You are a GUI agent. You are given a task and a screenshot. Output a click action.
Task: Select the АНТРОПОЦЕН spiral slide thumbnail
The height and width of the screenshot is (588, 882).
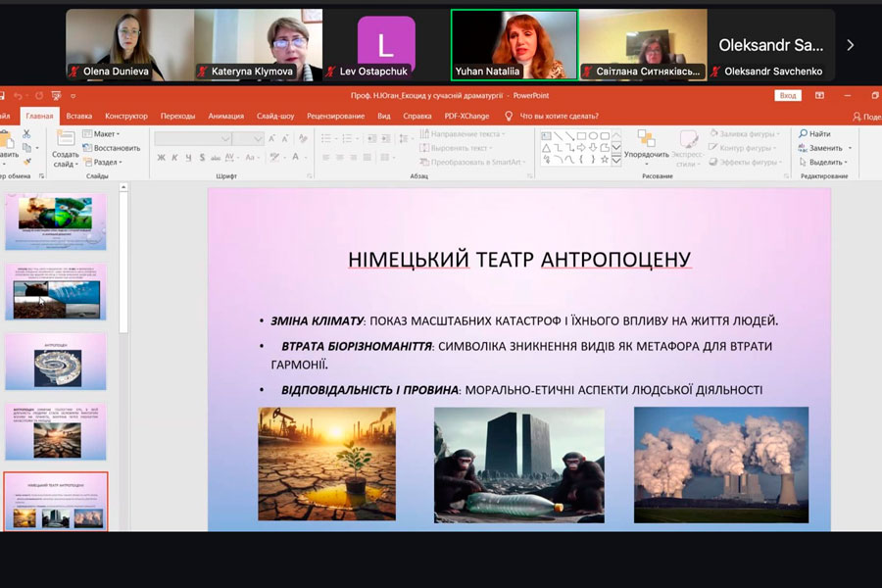coord(56,362)
